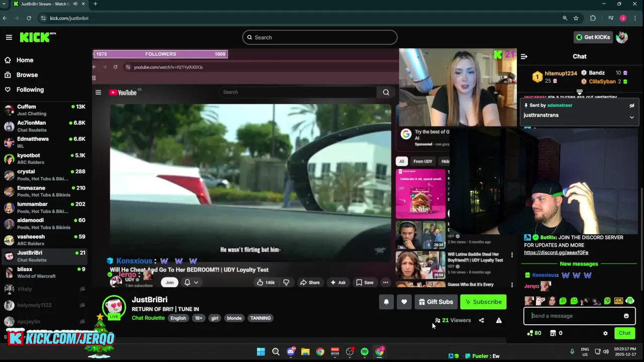Open the emoji picker in chat input

[626, 316]
